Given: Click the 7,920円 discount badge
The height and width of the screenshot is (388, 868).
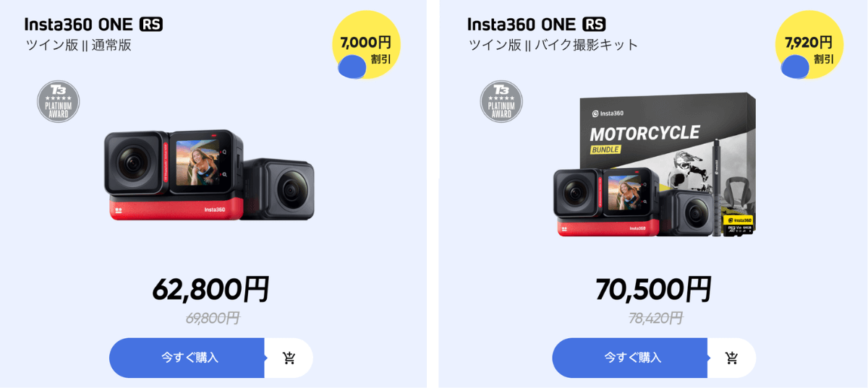Looking at the screenshot, I should (809, 45).
